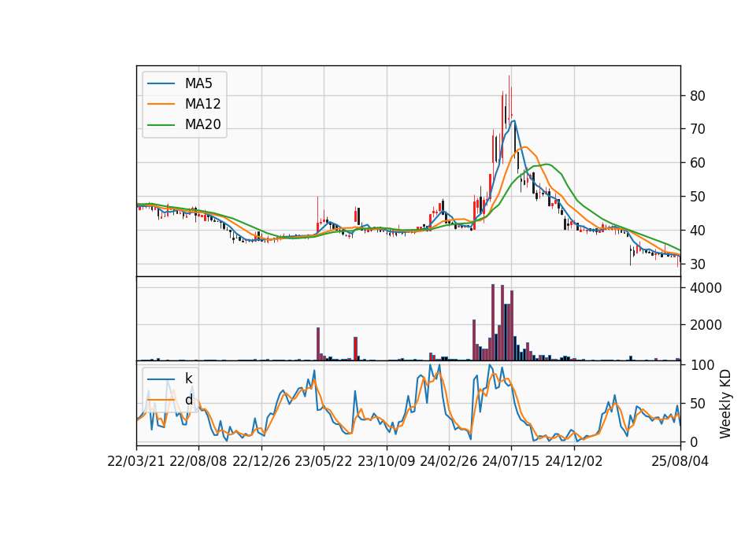This screenshot has height=543, width=756.
Task: Click the price axis value 30
Action: point(697,264)
